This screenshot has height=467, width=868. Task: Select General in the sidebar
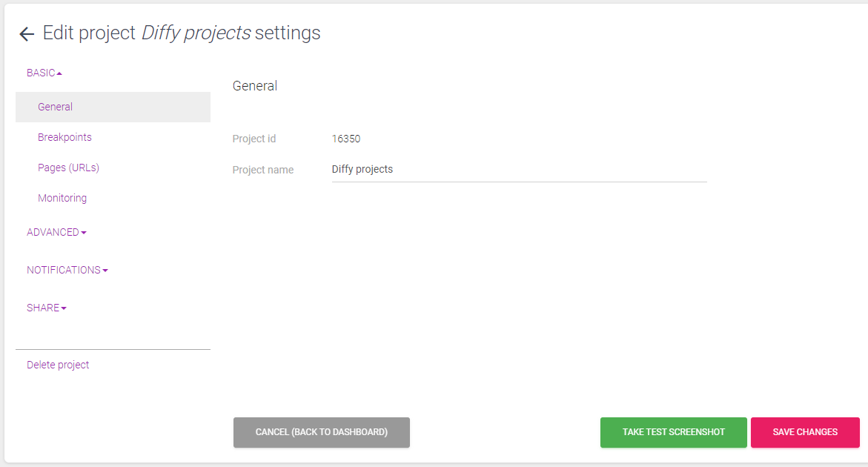[x=113, y=107]
